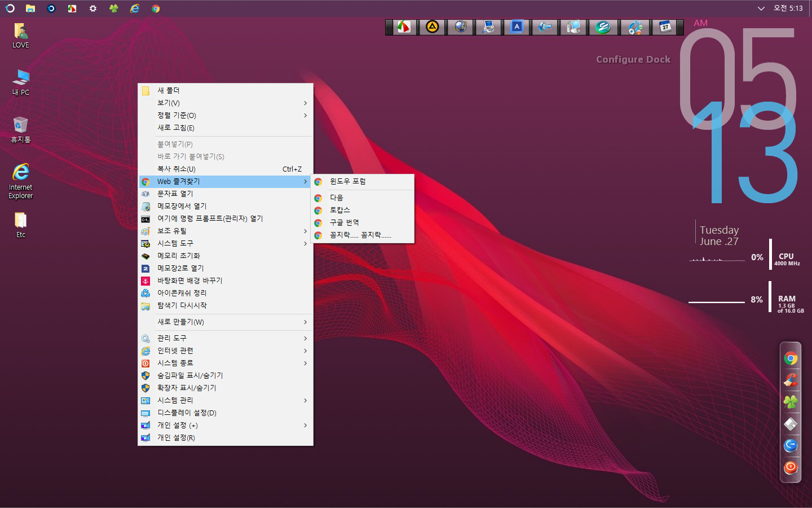Toggle 숨김파일 표시/숨기기 in the context menu
Viewport: 812px width, 508px height.
tap(226, 375)
